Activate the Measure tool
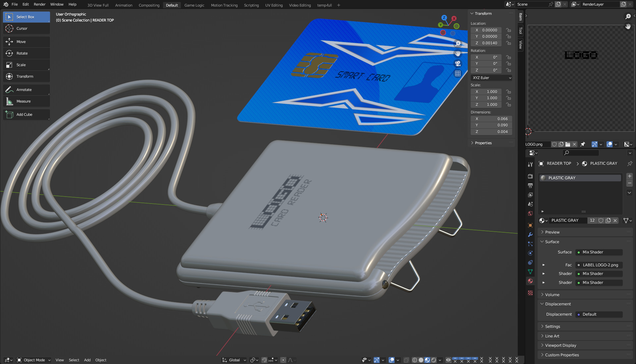Image resolution: width=636 pixels, height=364 pixels. (26, 101)
